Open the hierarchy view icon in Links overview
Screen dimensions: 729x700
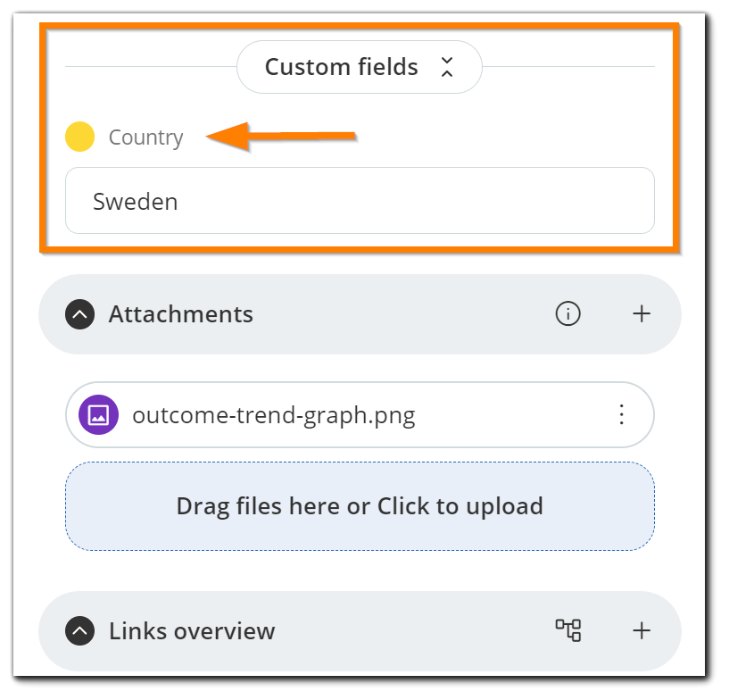point(569,630)
